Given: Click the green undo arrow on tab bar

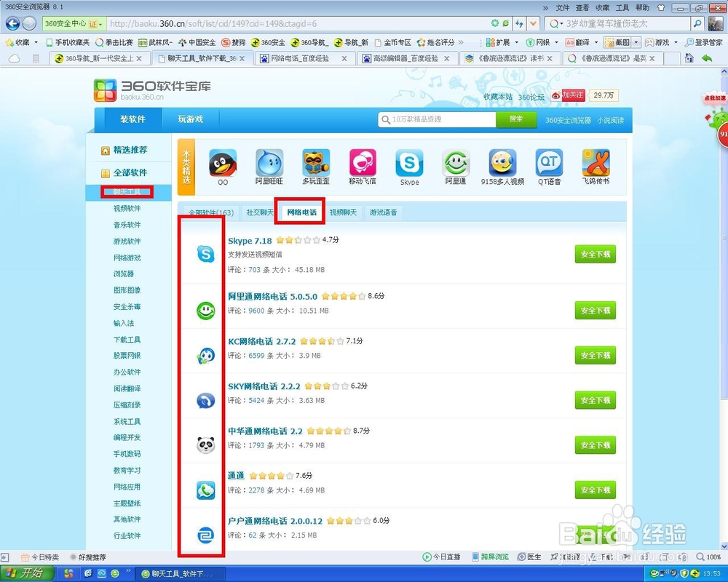Looking at the screenshot, I should click(x=707, y=58).
